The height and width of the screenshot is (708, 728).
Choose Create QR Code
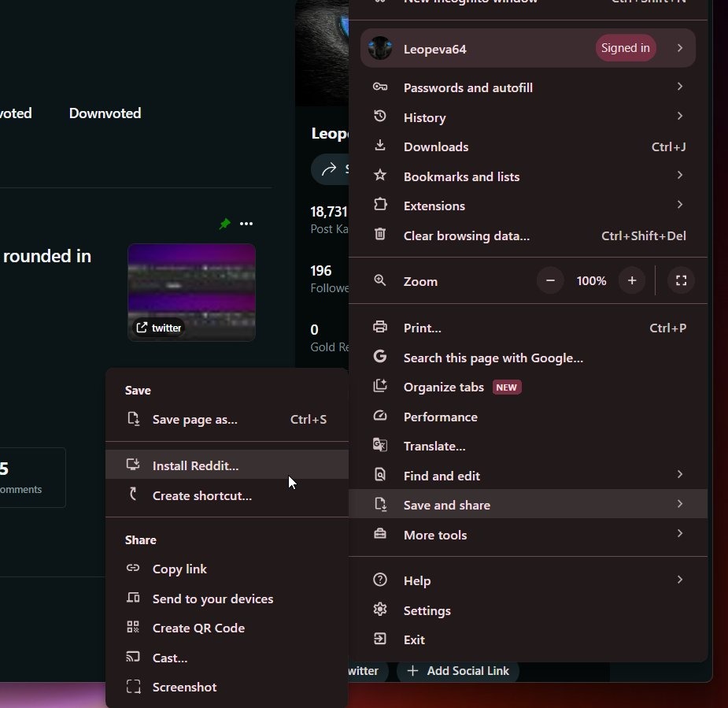click(227, 628)
